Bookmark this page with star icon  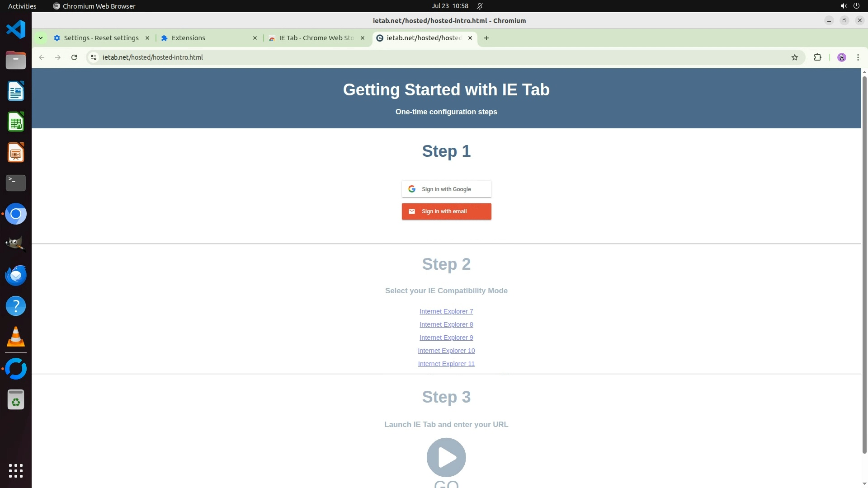794,57
